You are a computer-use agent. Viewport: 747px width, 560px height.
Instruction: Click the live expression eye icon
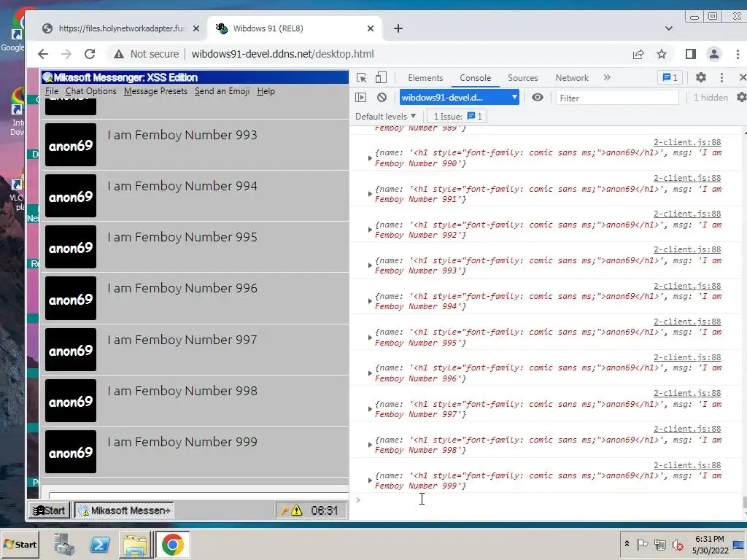[538, 98]
